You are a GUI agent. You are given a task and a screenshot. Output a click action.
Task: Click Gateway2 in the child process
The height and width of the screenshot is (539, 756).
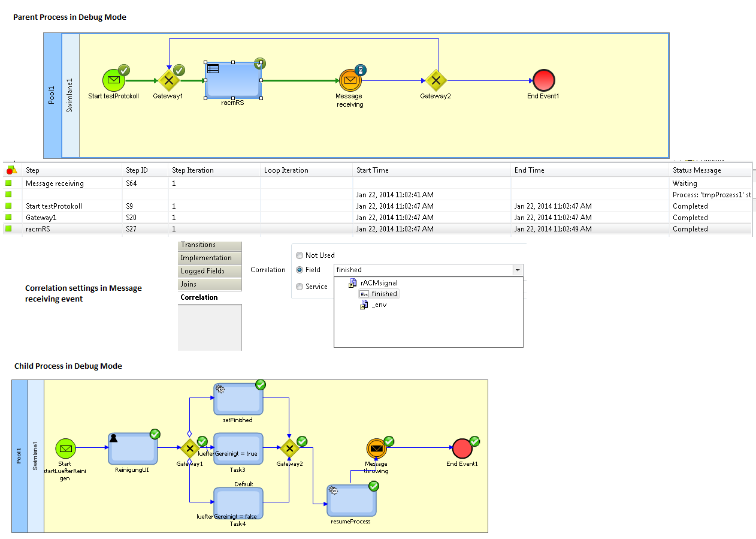(289, 448)
